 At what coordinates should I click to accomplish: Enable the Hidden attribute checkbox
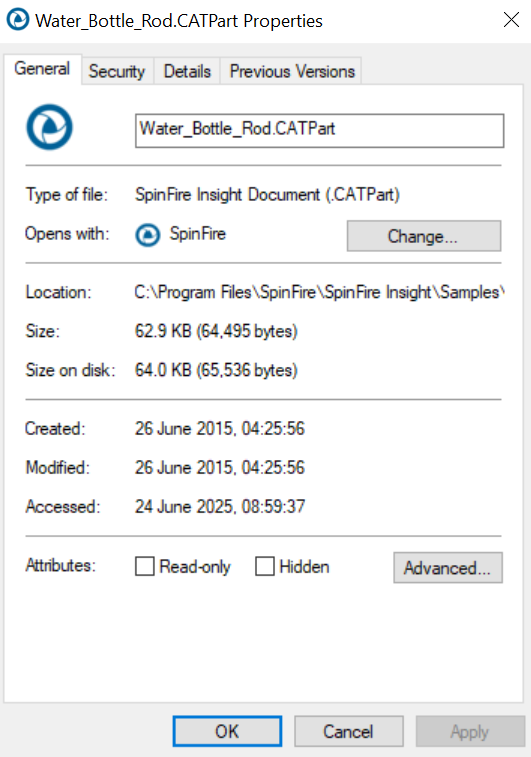click(x=265, y=566)
